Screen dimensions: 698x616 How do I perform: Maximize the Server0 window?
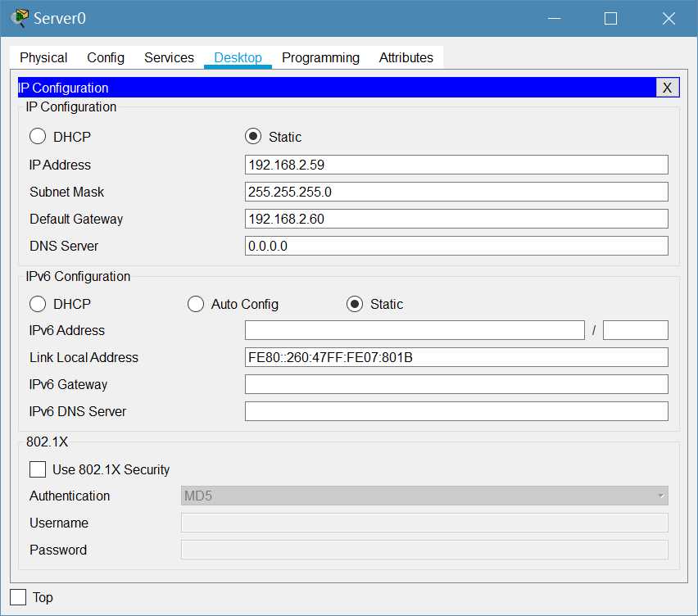pos(610,18)
